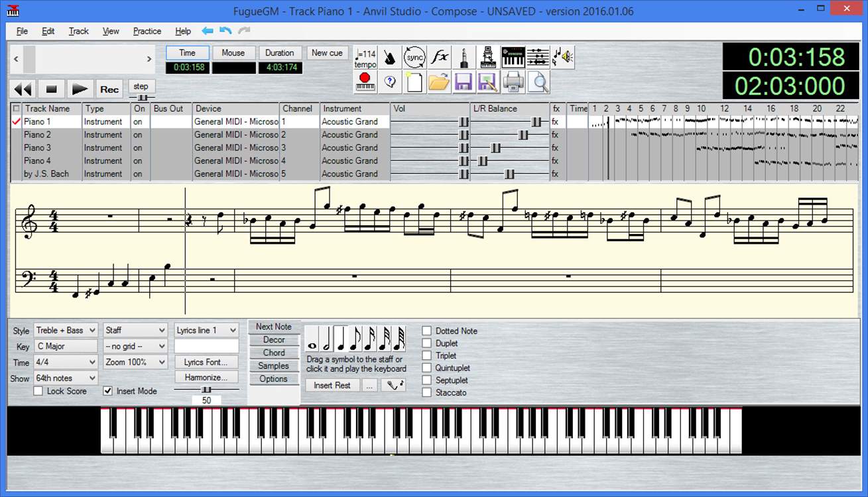
Task: Click the stop button
Action: point(51,89)
